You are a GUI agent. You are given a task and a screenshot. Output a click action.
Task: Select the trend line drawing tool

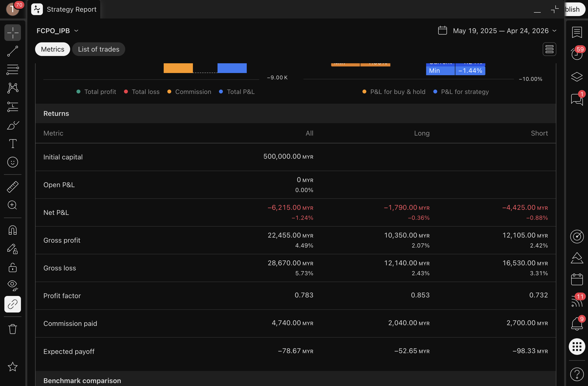(12, 51)
